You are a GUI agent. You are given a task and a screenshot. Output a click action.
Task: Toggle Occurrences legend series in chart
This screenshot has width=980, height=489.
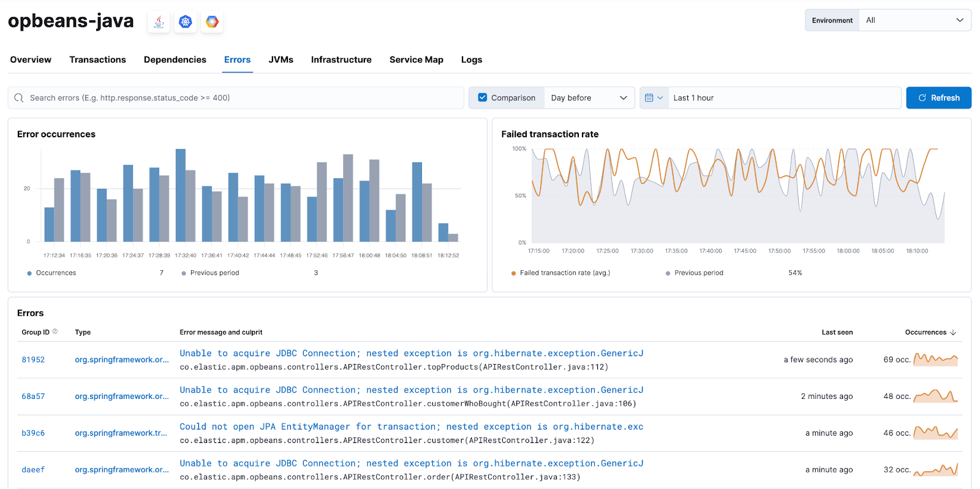click(x=56, y=273)
